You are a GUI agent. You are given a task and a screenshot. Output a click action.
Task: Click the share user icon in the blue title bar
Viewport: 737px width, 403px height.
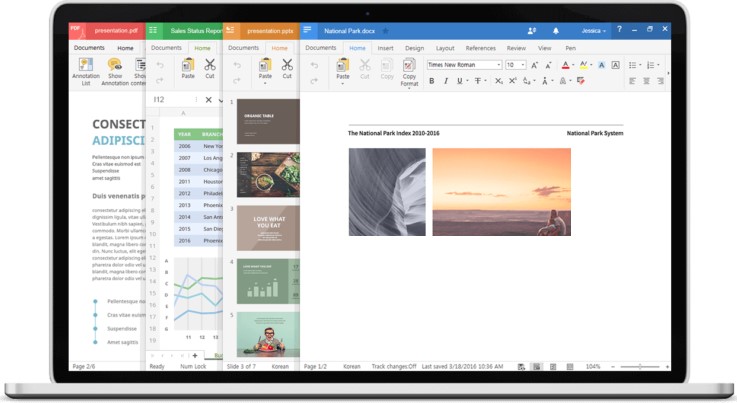click(x=532, y=31)
